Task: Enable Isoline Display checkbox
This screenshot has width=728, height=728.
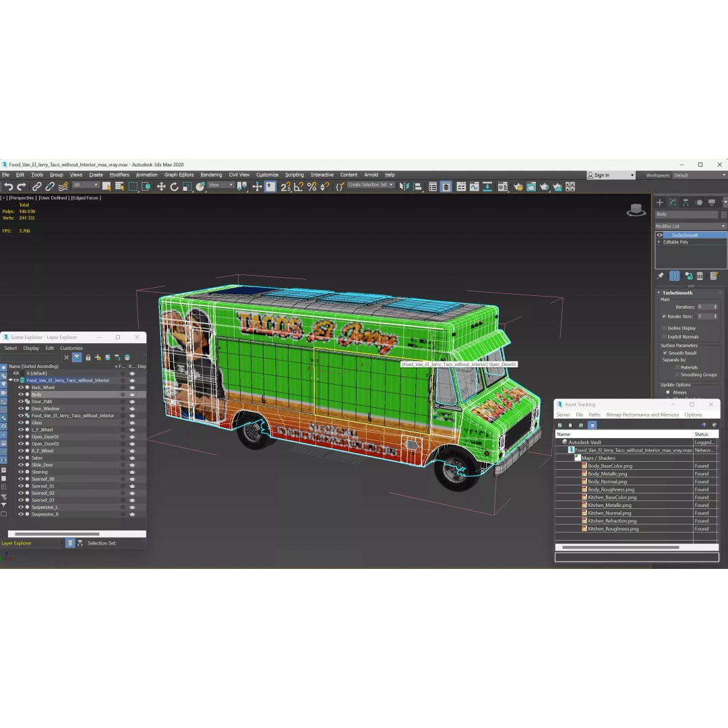Action: (x=664, y=328)
